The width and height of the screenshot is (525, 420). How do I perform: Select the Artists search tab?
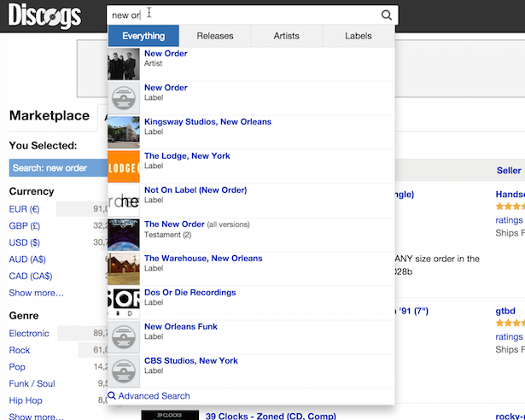point(287,36)
